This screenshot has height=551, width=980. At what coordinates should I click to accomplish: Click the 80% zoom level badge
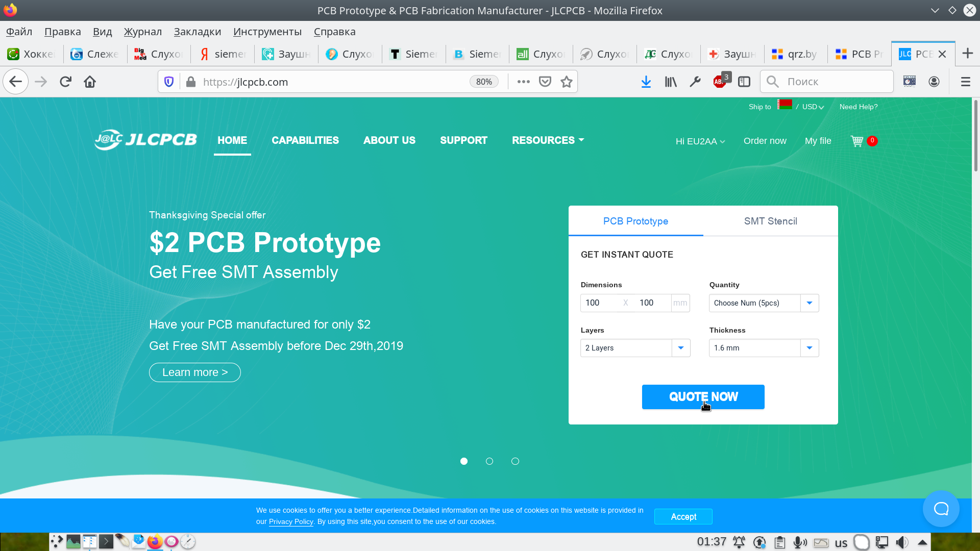pyautogui.click(x=484, y=82)
